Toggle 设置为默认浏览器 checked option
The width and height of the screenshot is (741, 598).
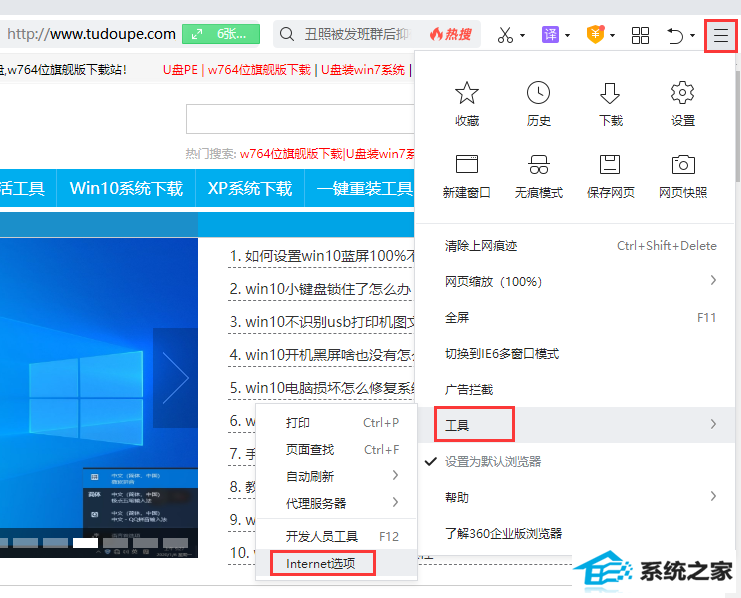point(575,461)
